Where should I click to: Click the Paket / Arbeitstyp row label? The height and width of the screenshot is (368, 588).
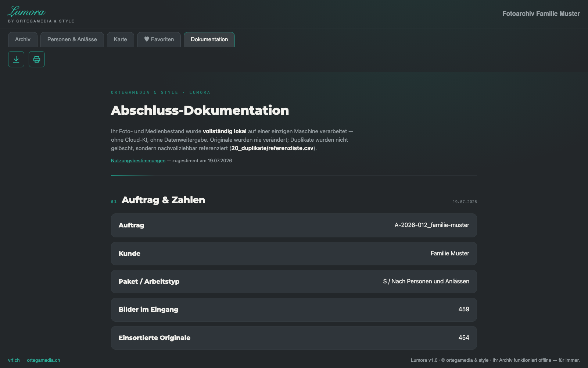[x=149, y=282]
